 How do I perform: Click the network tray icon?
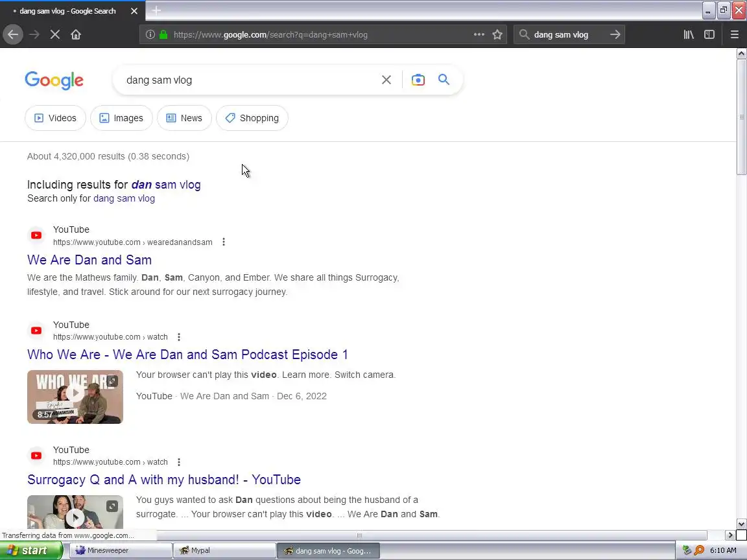687,550
